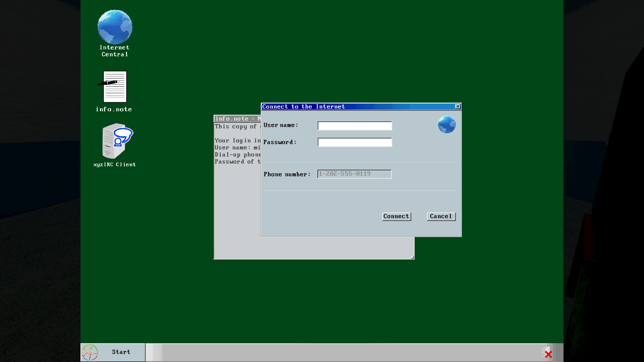Open the info.note document icon
Image resolution: width=644 pixels, height=362 pixels.
[115, 87]
